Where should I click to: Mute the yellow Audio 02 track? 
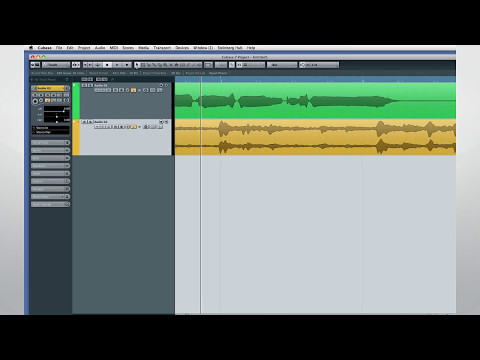point(84,122)
